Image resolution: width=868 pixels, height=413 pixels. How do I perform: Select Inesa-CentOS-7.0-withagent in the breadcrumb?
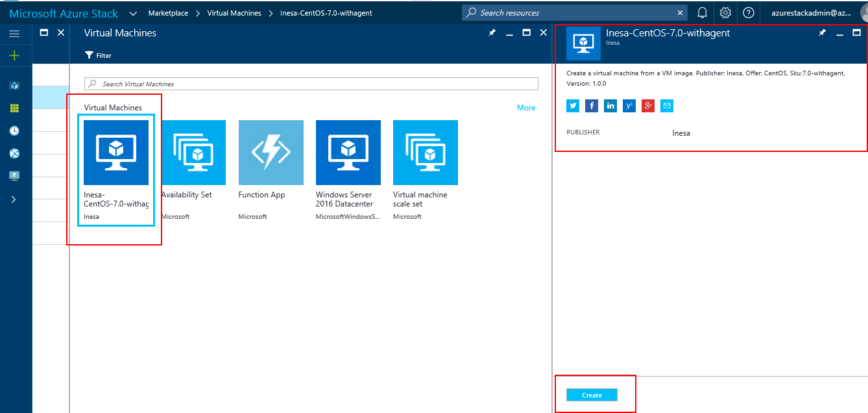tap(326, 13)
